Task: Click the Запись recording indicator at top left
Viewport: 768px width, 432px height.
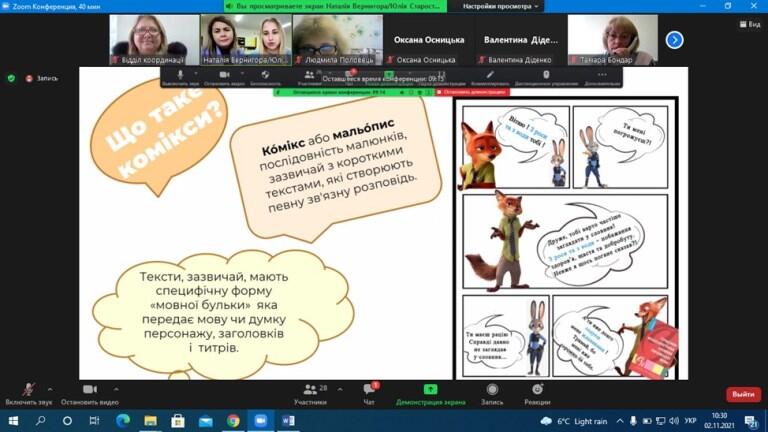Action: (42, 78)
